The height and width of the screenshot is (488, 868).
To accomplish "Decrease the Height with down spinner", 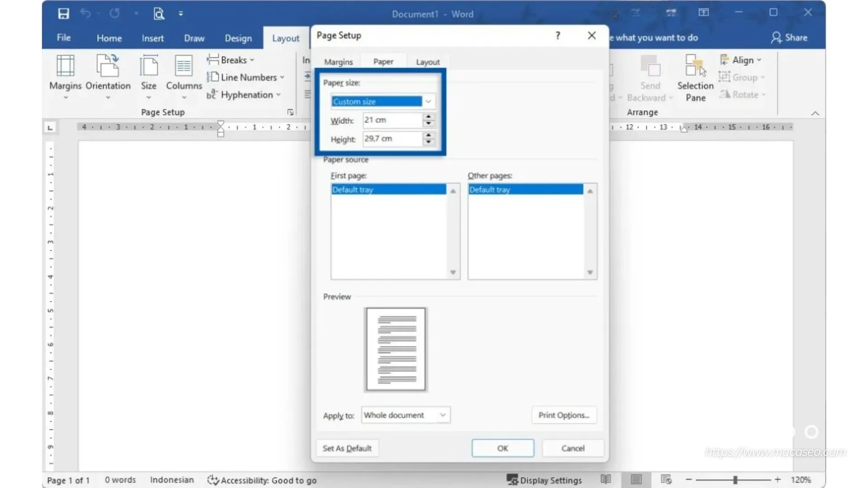I will click(428, 142).
